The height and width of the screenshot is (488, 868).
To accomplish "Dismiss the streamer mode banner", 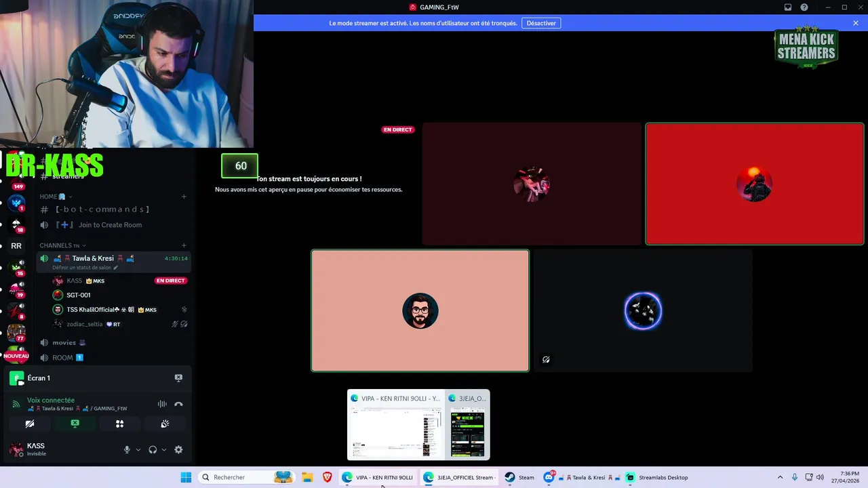I will (856, 23).
